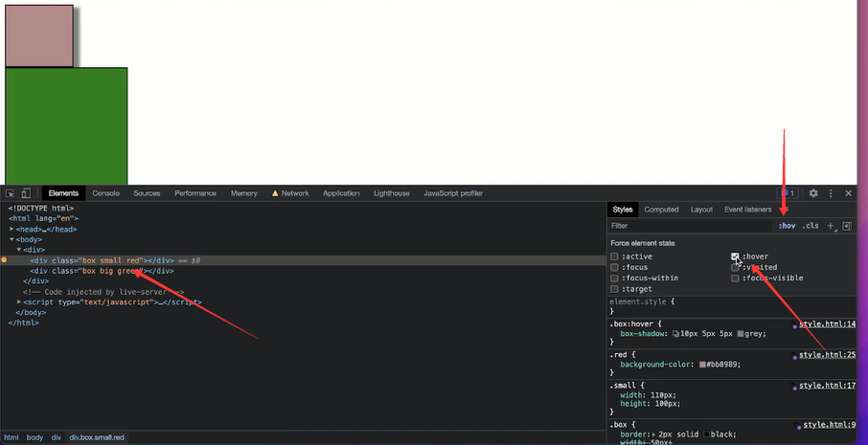Collapse the outer div element node
This screenshot has width=868, height=445.
coord(19,250)
